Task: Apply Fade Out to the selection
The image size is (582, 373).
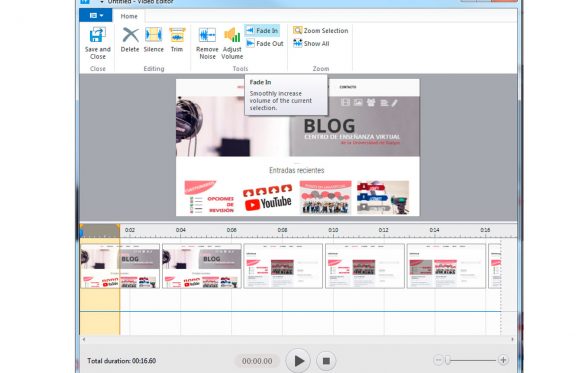Action: click(x=265, y=43)
